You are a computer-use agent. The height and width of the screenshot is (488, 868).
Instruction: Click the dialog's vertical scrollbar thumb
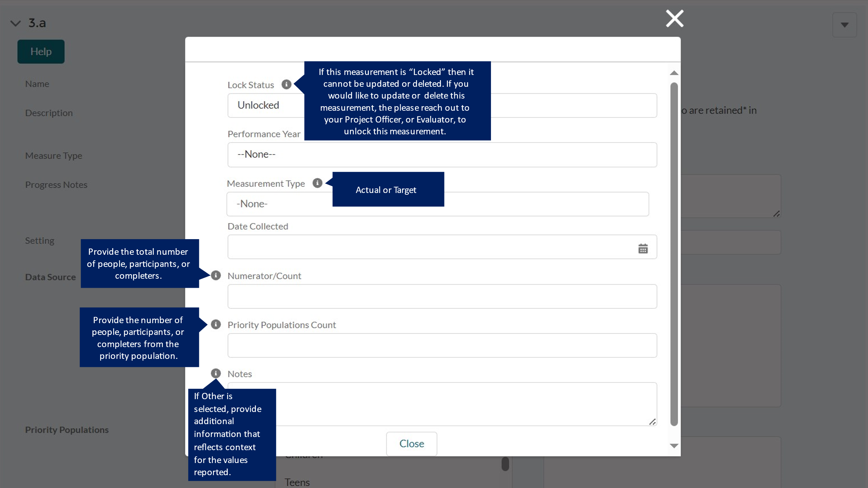[674, 253]
